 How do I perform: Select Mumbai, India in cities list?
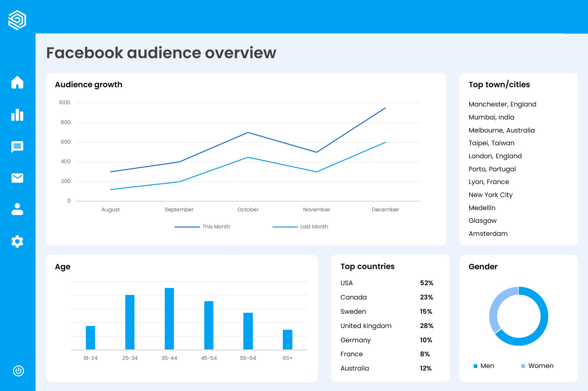[x=491, y=117]
